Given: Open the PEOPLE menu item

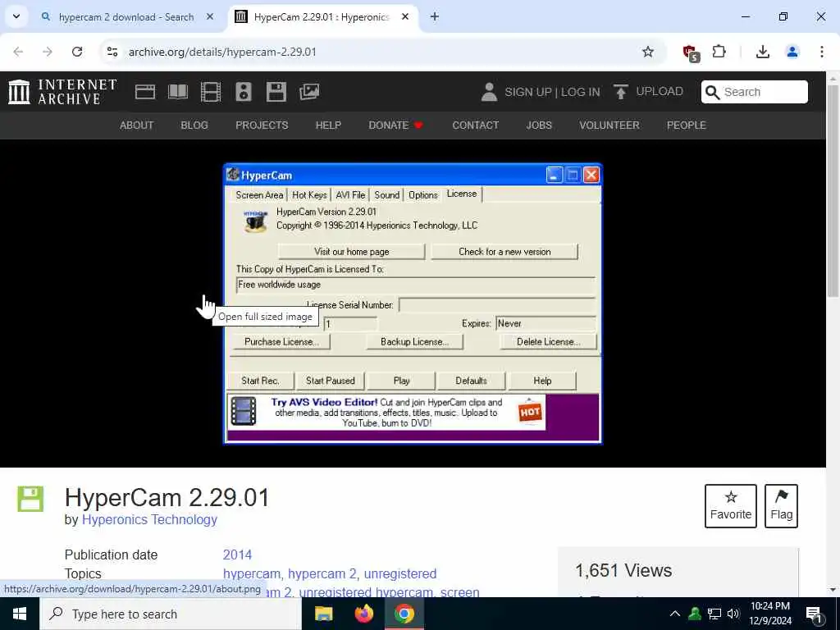Looking at the screenshot, I should tap(687, 126).
